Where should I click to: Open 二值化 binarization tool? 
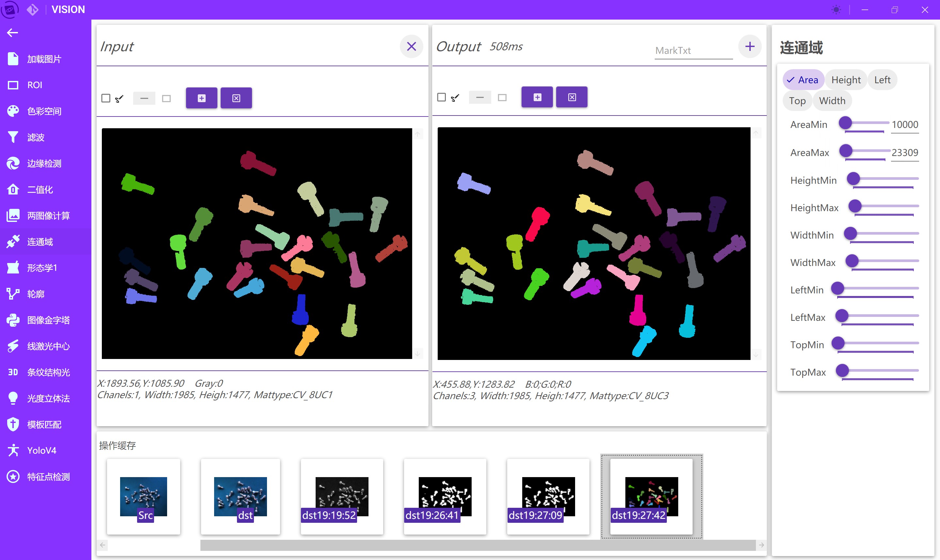click(x=39, y=189)
